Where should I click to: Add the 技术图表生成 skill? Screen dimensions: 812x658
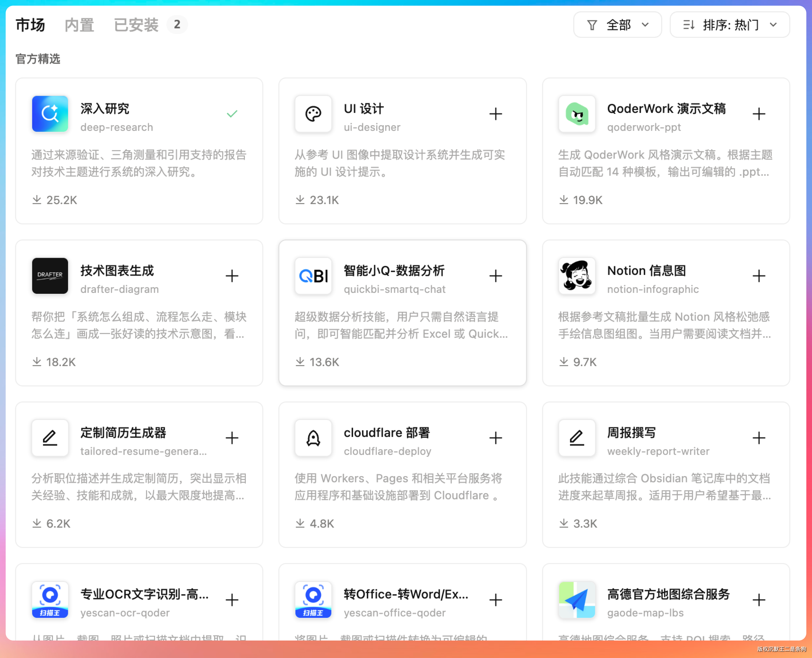(x=232, y=276)
